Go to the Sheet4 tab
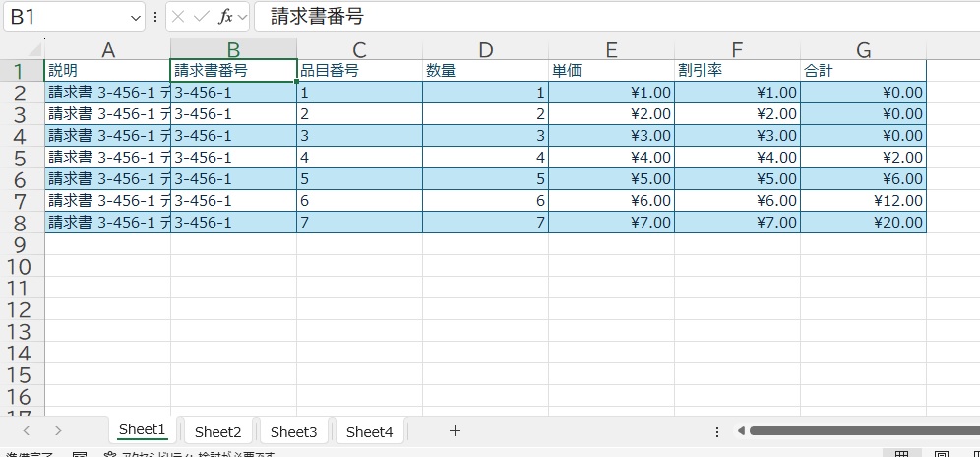The width and height of the screenshot is (980, 457). (369, 431)
